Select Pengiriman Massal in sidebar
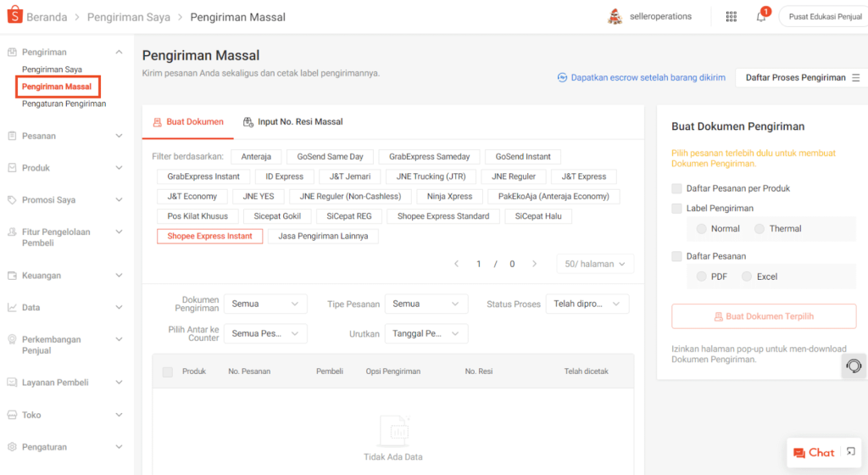This screenshot has width=868, height=475. click(x=57, y=87)
